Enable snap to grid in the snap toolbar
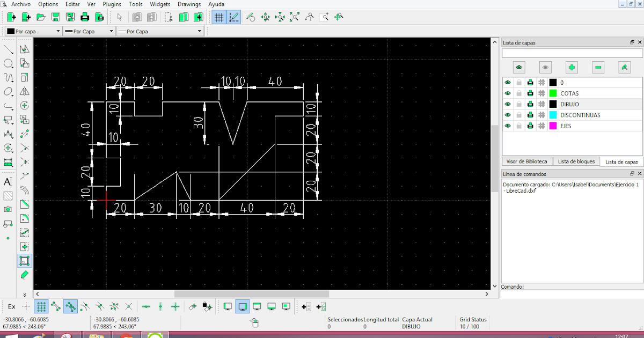Image resolution: width=644 pixels, height=338 pixels. tap(40, 306)
